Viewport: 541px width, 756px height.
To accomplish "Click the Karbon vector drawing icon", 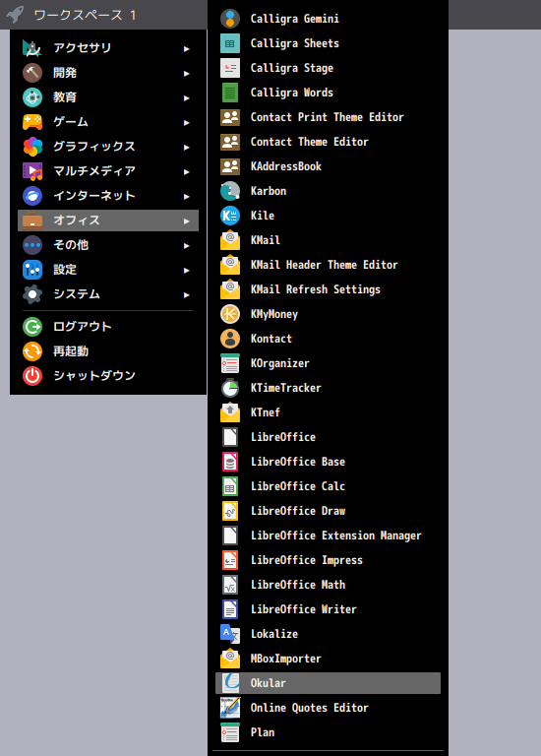I will pyautogui.click(x=230, y=191).
